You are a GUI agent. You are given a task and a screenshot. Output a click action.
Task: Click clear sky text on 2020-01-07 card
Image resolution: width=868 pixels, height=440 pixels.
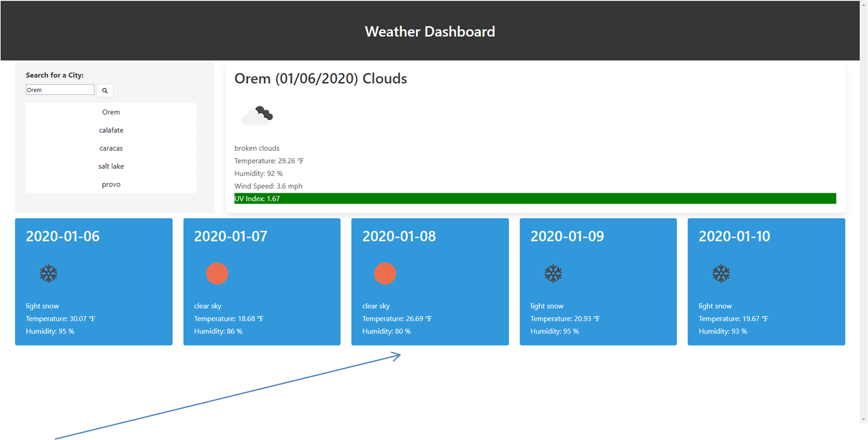tap(207, 306)
